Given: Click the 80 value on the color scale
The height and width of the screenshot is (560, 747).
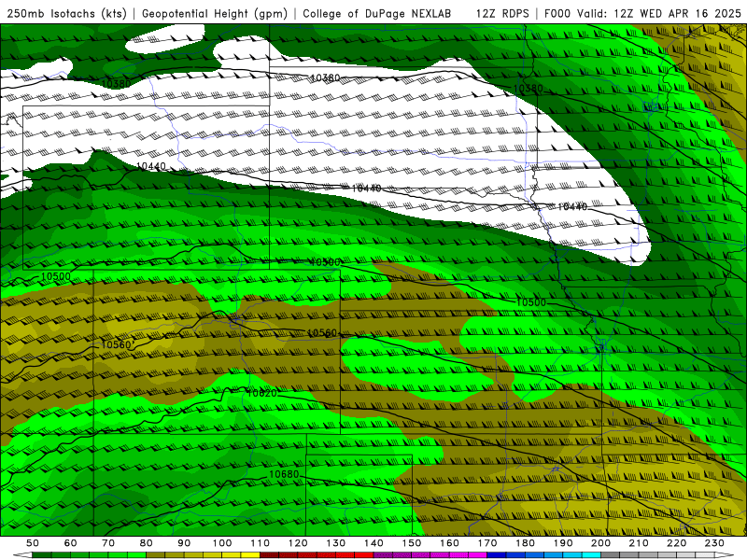Looking at the screenshot, I should [x=147, y=543].
